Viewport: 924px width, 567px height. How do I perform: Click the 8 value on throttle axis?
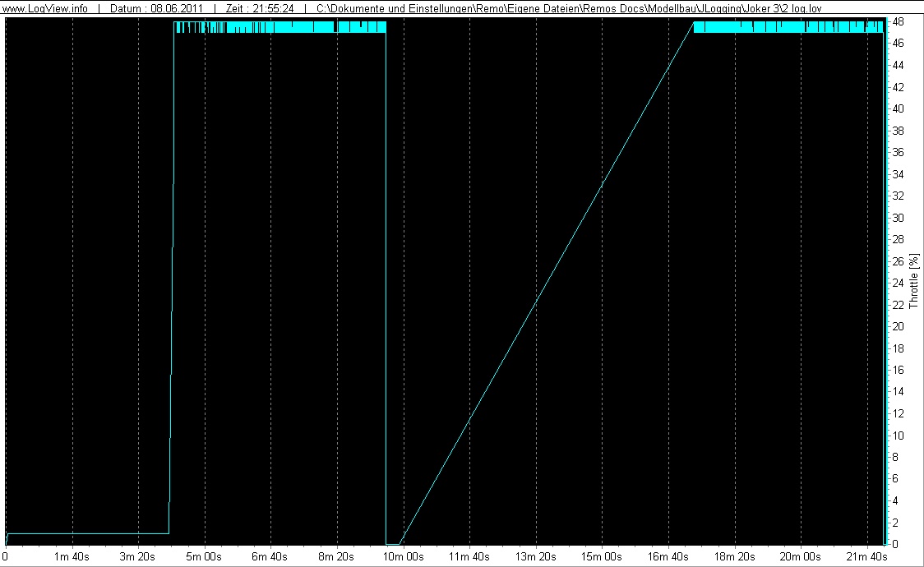896,457
